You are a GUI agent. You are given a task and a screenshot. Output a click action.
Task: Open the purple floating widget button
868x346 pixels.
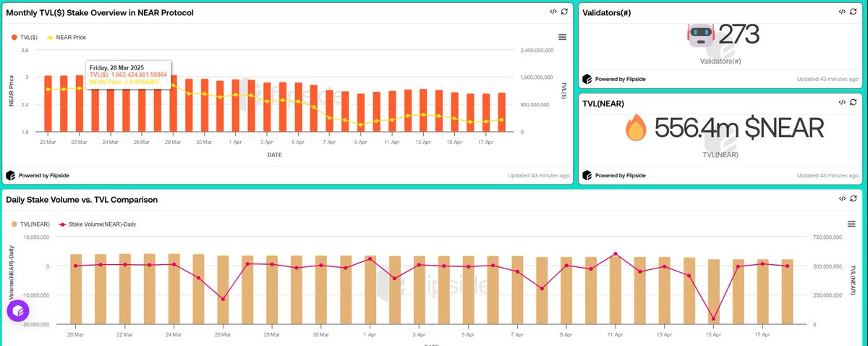pos(18,311)
